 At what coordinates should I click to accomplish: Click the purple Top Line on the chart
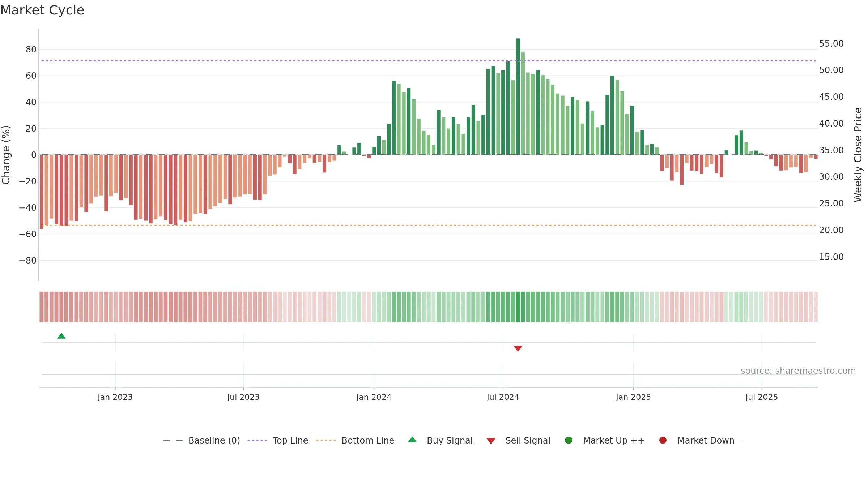tap(429, 61)
